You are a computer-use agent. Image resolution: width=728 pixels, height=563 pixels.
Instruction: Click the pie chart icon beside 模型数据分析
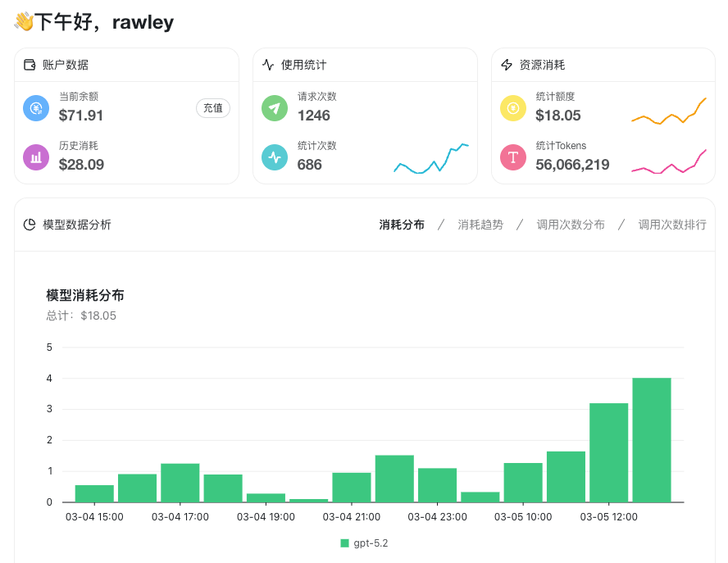pyautogui.click(x=30, y=225)
